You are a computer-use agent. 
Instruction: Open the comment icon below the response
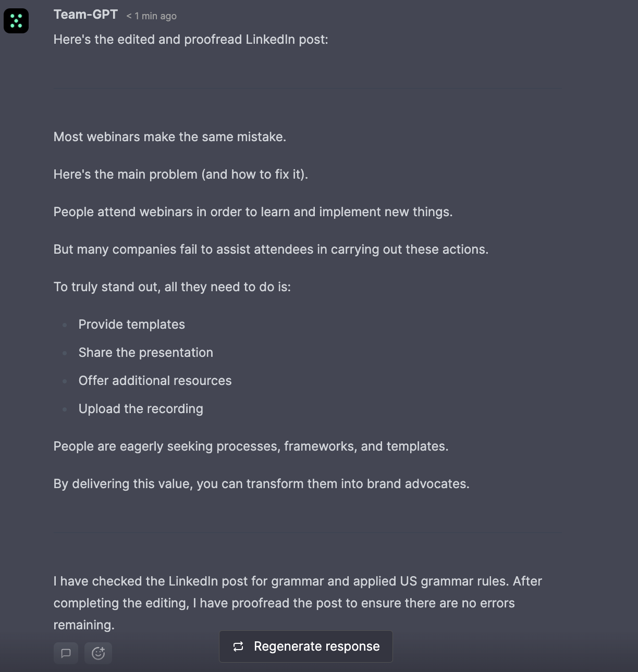click(x=66, y=653)
